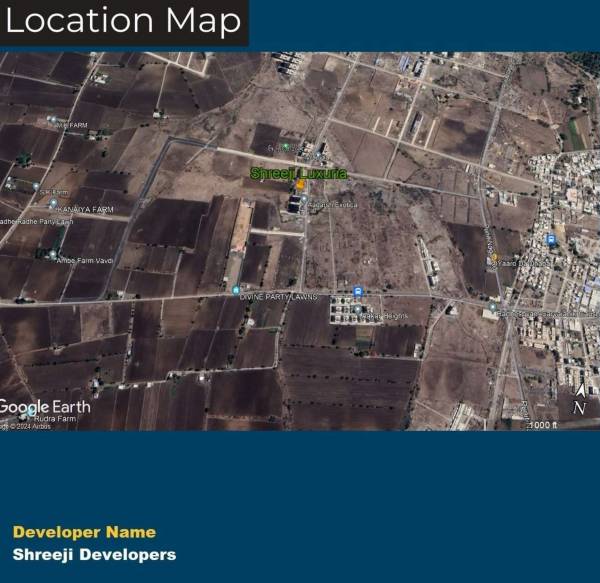Click the KANAIYA FARM place marker
The width and height of the screenshot is (600, 583).
[x=54, y=203]
